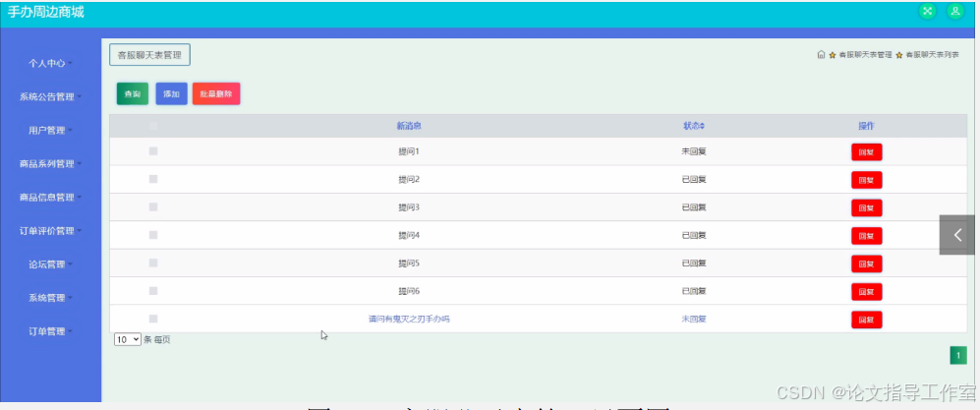980x410 pixels.
Task: Check the box for row 提问5
Action: (153, 264)
